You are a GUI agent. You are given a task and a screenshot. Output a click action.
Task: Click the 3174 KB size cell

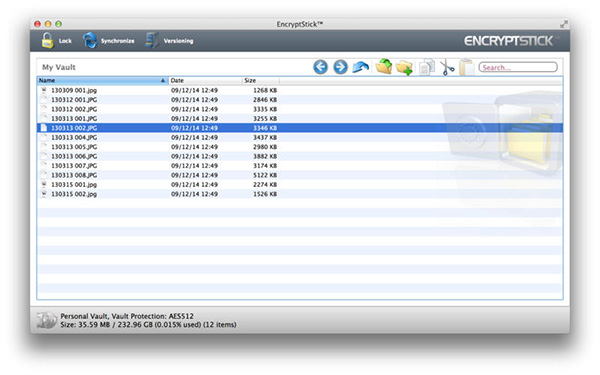(x=265, y=166)
